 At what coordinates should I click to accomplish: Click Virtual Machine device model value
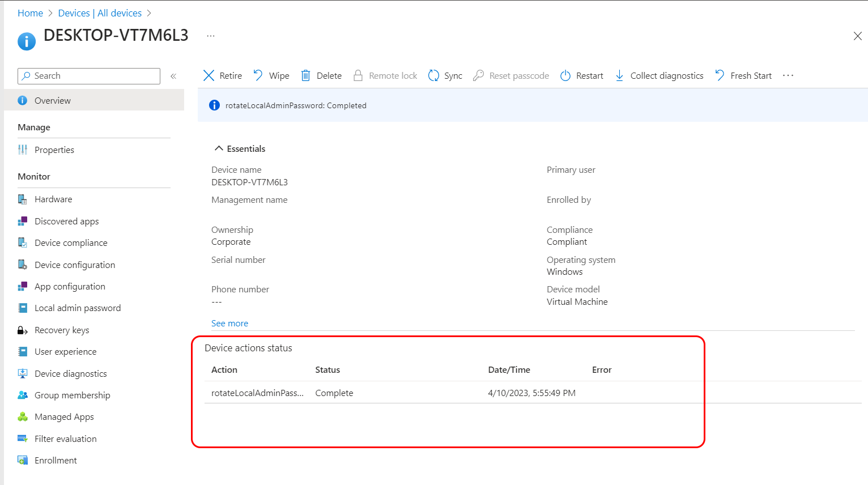click(577, 301)
